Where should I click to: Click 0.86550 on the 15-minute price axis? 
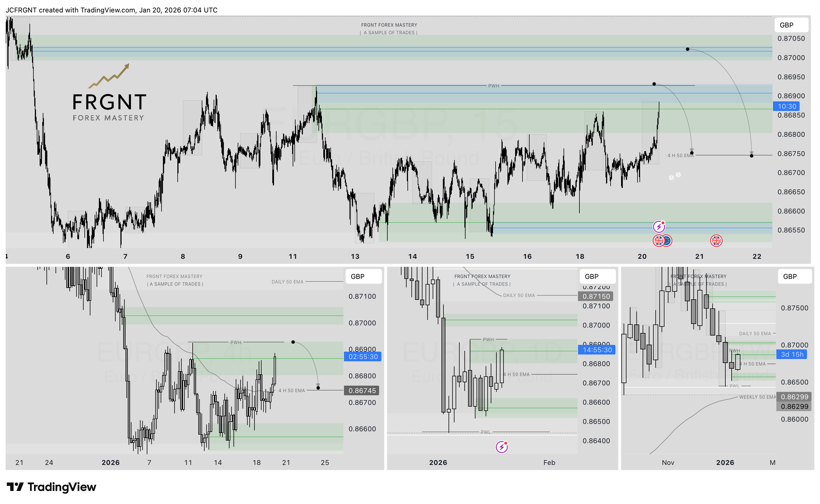tap(791, 230)
